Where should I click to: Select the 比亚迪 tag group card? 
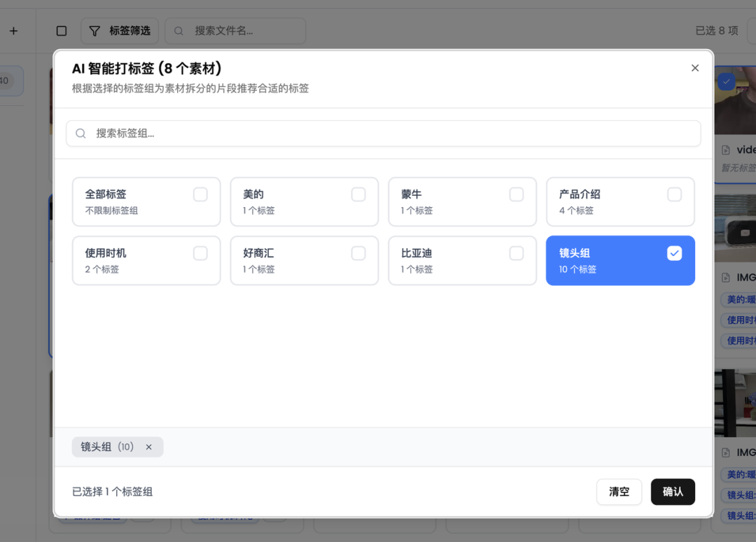point(462,260)
